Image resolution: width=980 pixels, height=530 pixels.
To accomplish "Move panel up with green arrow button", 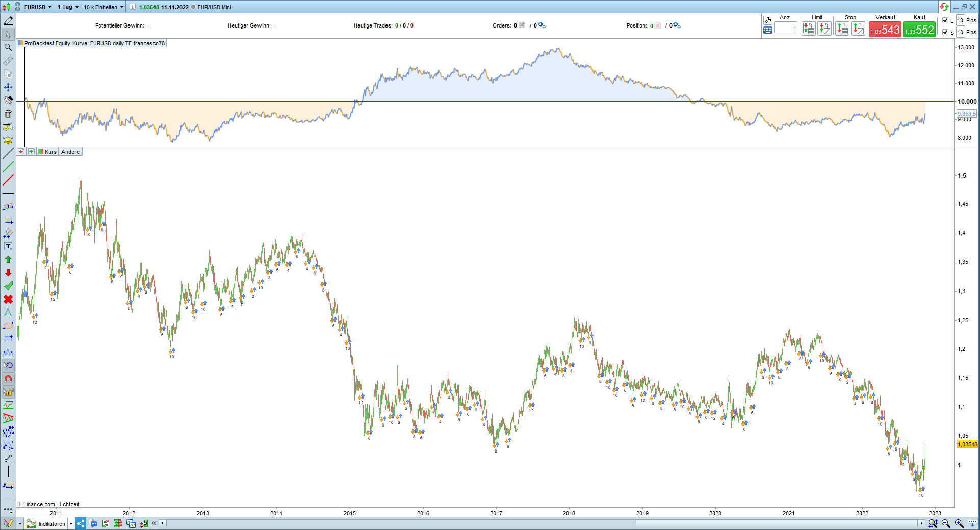I will tap(31, 151).
